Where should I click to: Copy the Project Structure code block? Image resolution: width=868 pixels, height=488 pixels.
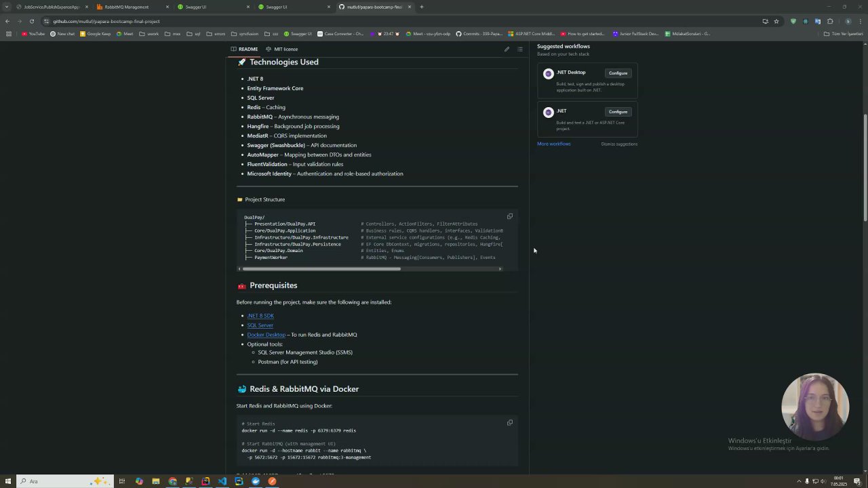pyautogui.click(x=510, y=216)
